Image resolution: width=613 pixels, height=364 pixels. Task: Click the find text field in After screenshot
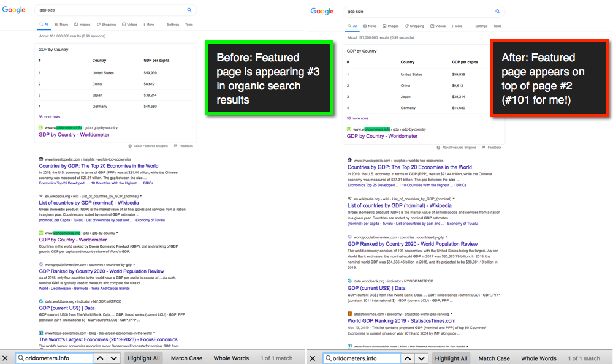[362, 358]
